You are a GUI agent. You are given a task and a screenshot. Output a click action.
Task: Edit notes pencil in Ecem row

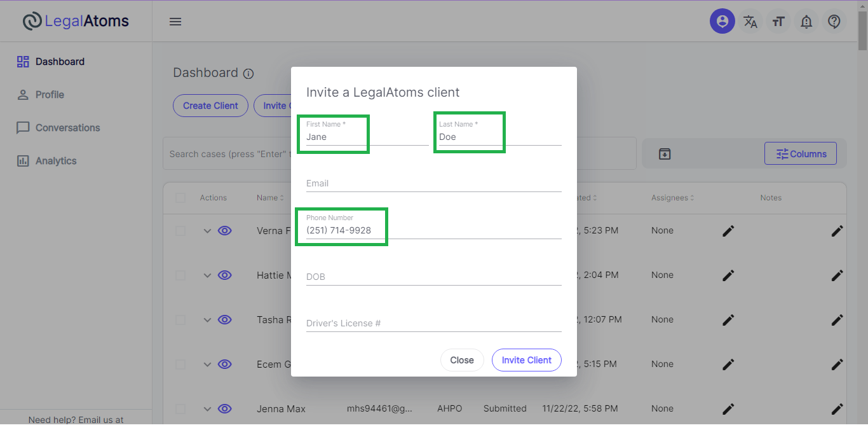point(837,364)
